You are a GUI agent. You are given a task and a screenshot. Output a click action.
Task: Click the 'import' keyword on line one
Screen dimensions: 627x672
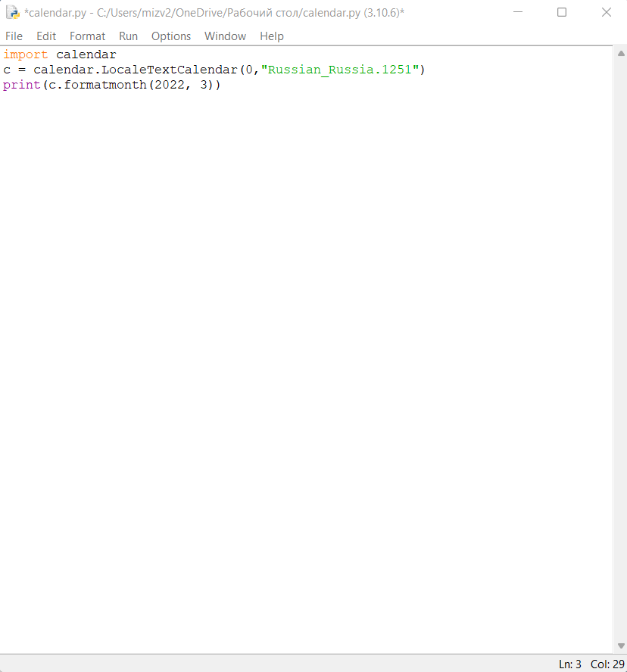click(x=25, y=54)
